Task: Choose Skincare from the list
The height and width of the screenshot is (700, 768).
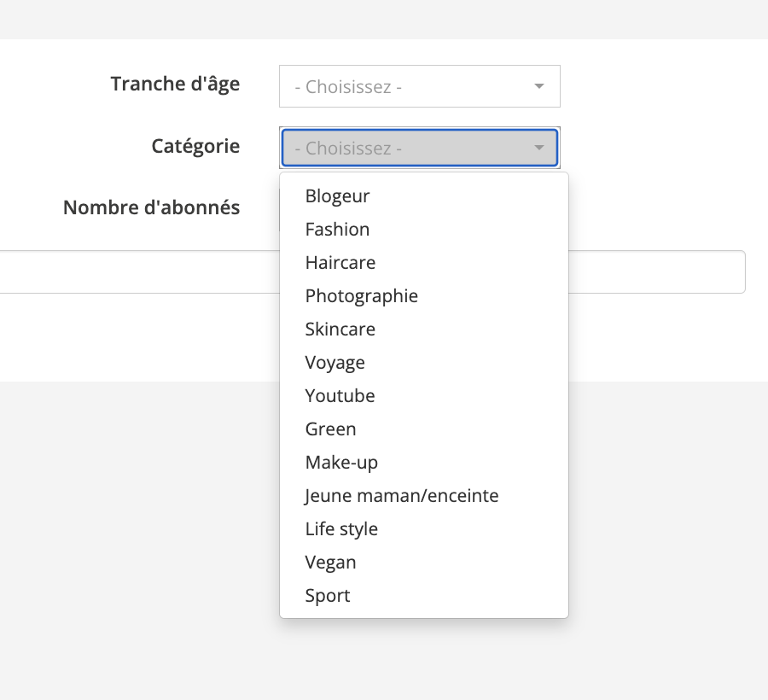Action: coord(340,330)
